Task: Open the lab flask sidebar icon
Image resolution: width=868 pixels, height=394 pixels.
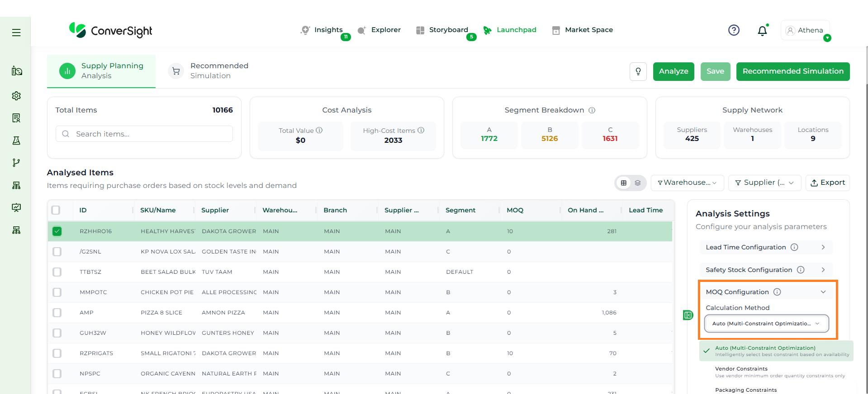Action: point(16,141)
